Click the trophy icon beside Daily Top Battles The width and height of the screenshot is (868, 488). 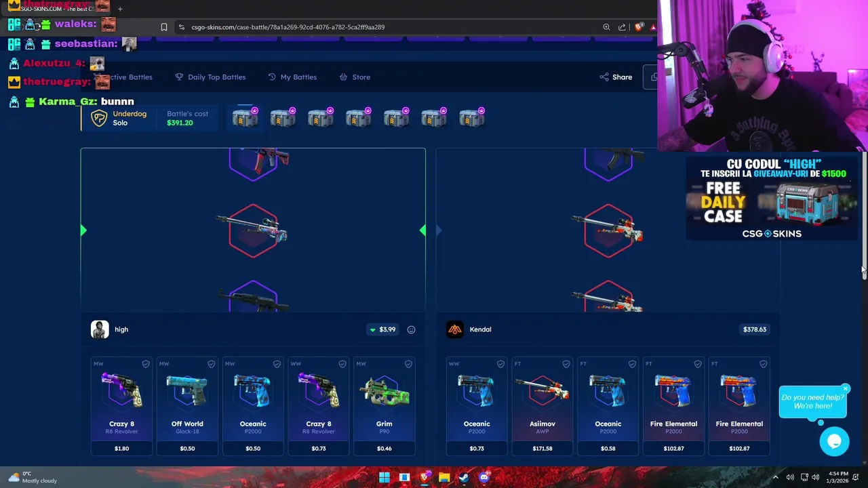(179, 77)
